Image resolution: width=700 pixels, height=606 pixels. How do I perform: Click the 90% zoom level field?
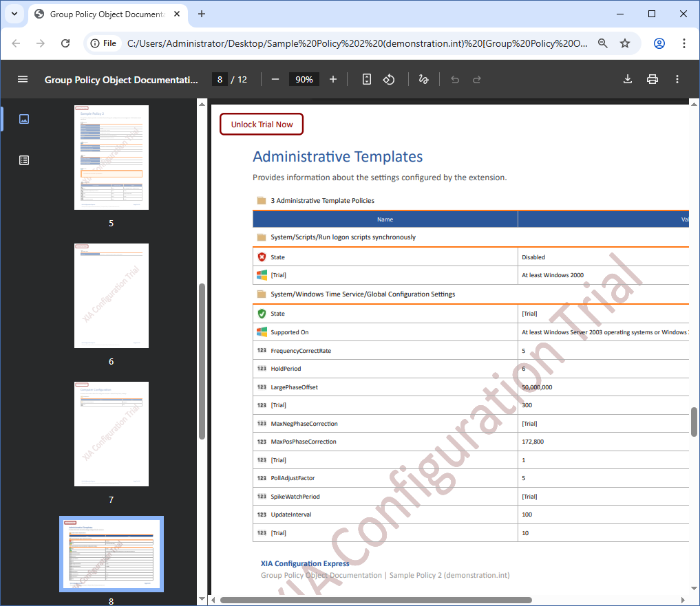pyautogui.click(x=304, y=79)
